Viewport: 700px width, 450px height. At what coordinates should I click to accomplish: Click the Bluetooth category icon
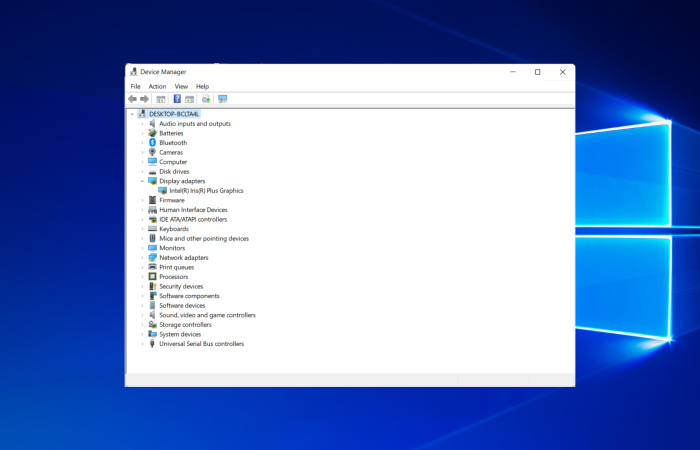coord(152,143)
